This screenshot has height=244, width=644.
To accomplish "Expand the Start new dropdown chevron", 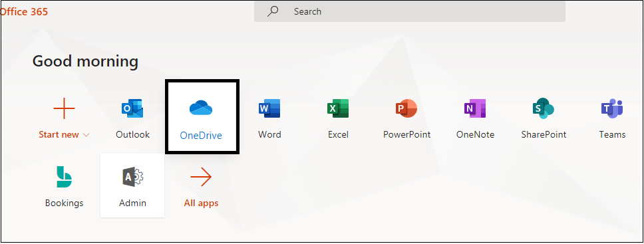I will coord(86,135).
